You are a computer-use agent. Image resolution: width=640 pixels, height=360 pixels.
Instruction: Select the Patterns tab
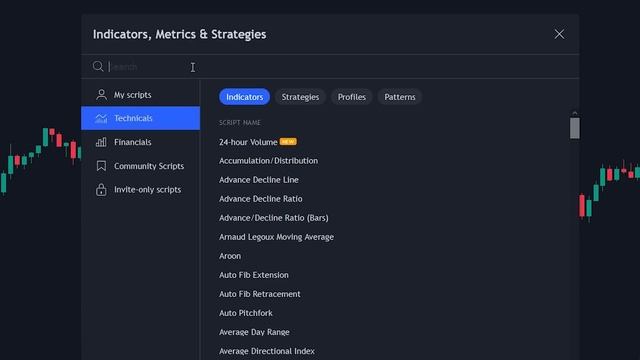(400, 97)
